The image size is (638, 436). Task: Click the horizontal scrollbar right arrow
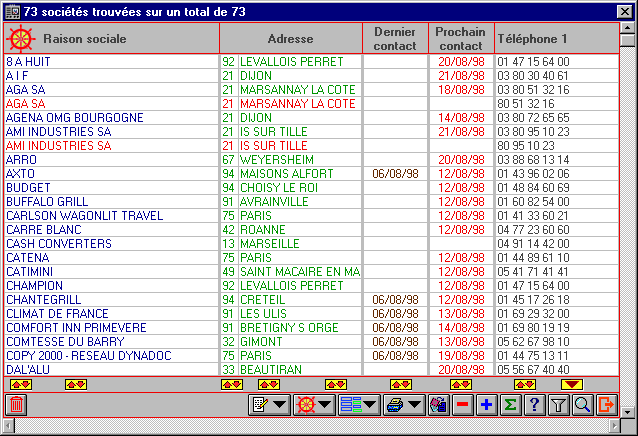point(614,426)
